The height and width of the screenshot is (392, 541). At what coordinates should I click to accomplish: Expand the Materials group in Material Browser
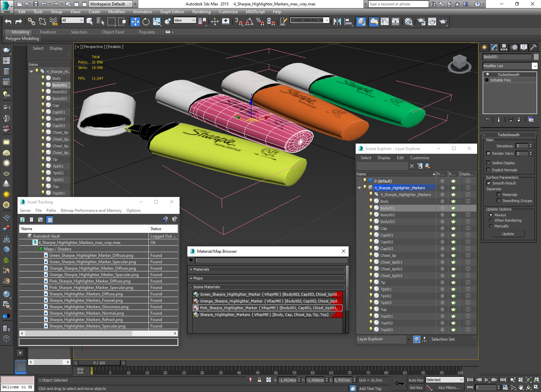191,269
